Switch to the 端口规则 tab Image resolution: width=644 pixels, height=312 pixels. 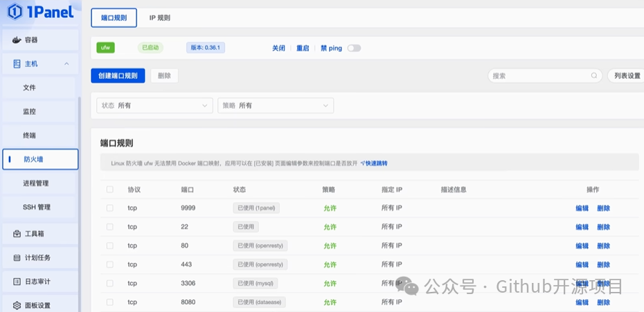114,18
